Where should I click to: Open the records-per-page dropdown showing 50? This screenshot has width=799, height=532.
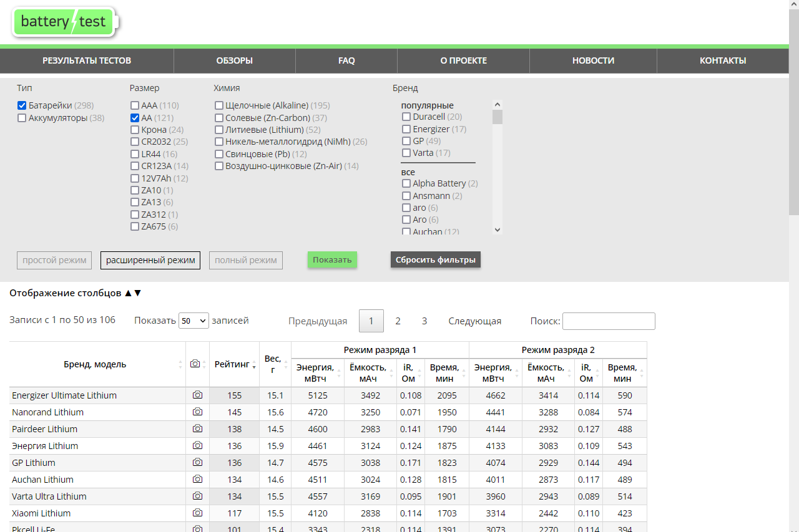(194, 321)
